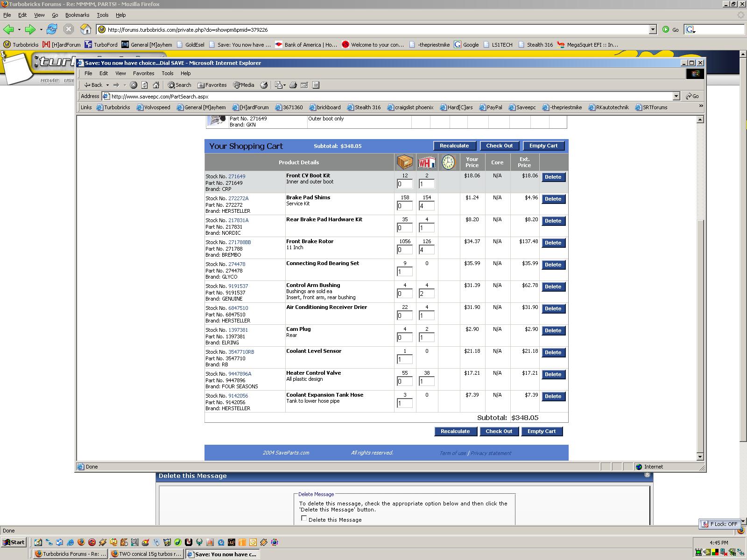Screen dimensions: 747x560
Task: Click the Firefox Stop icon
Action: pyautogui.click(x=69, y=29)
